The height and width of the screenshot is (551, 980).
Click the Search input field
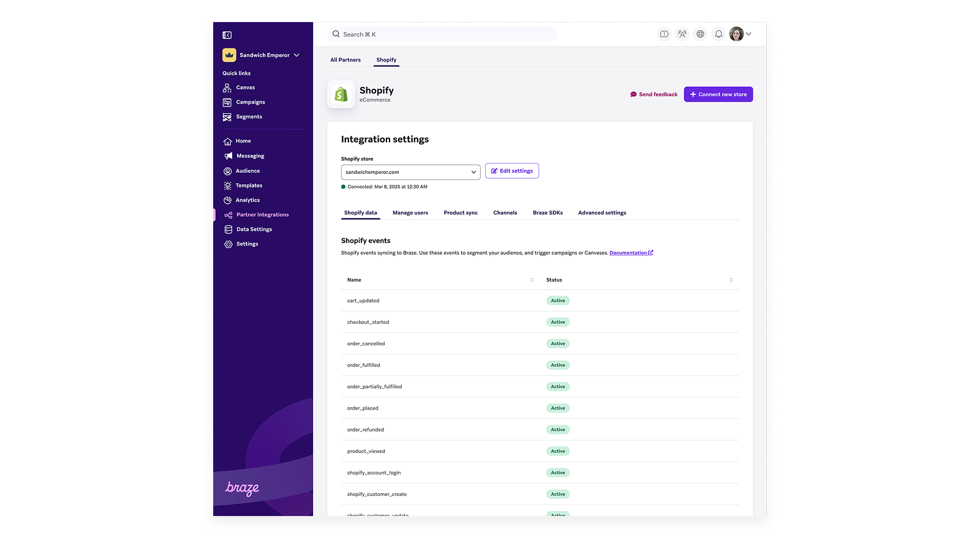442,34
